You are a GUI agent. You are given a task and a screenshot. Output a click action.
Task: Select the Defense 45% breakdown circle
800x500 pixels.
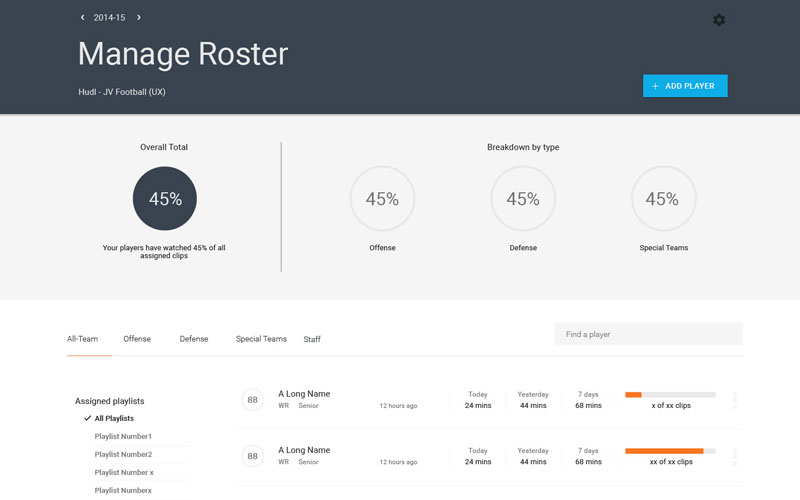(523, 199)
